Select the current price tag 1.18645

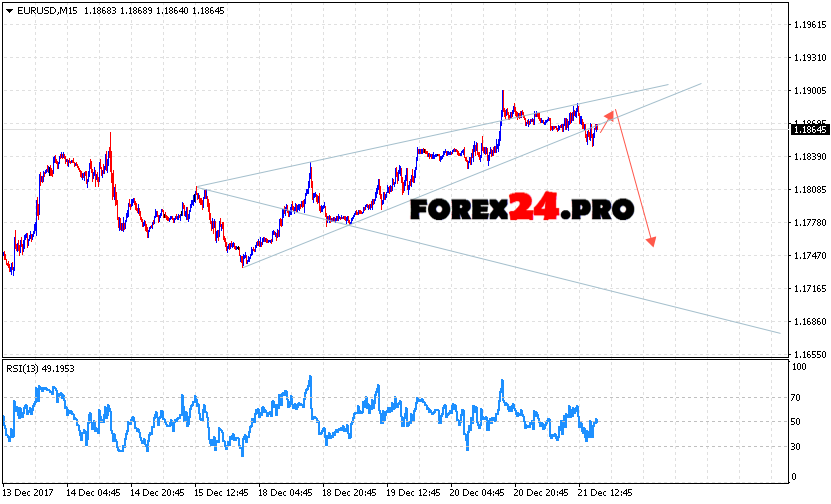(808, 129)
